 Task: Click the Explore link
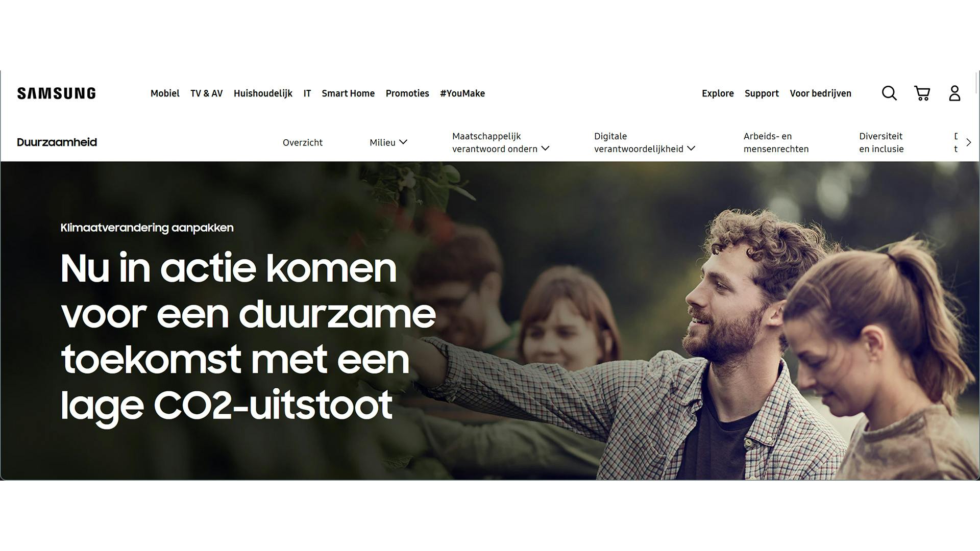[x=718, y=93]
